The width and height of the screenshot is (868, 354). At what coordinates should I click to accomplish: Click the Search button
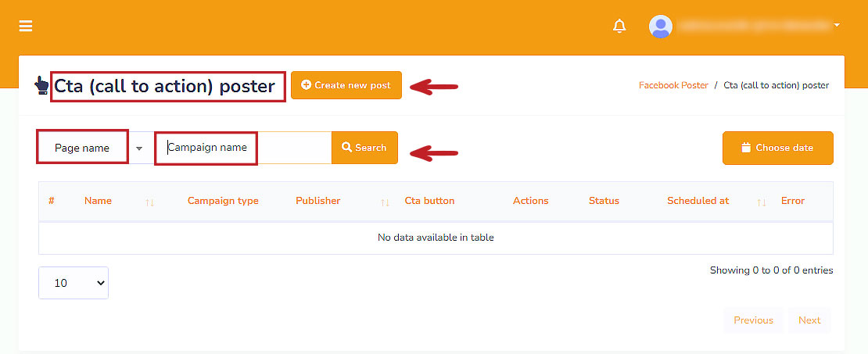point(364,148)
